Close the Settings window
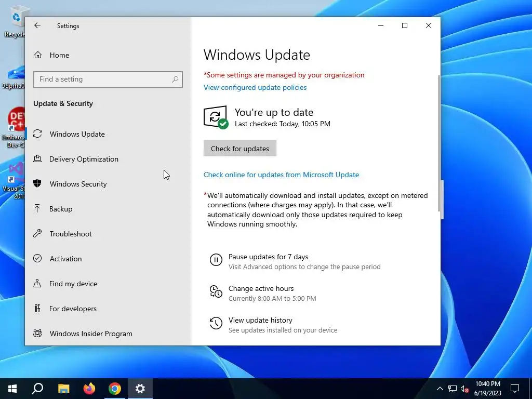The height and width of the screenshot is (399, 532). [429, 25]
